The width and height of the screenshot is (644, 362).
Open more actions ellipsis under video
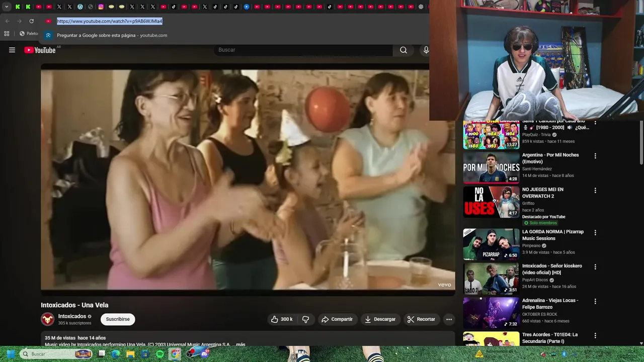[x=449, y=319]
